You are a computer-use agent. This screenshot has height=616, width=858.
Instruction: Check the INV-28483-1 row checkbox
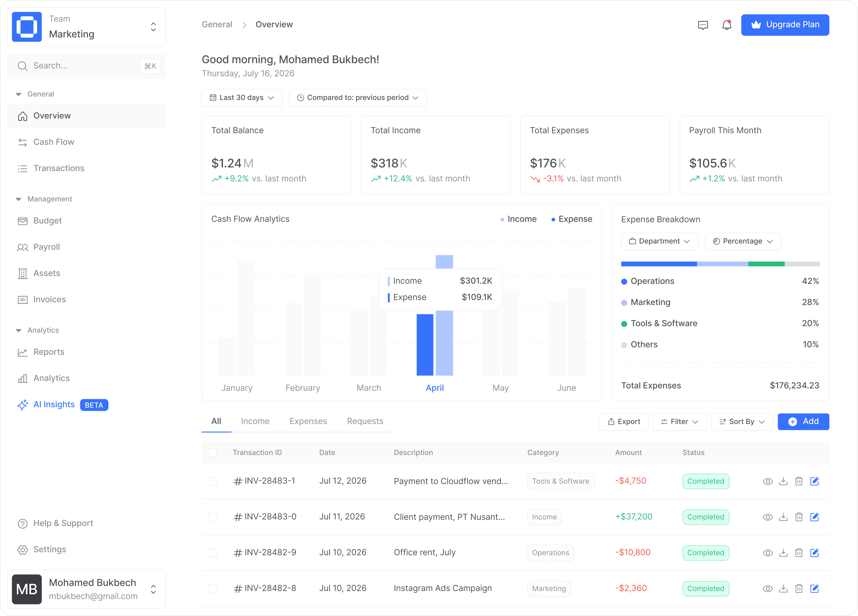213,481
